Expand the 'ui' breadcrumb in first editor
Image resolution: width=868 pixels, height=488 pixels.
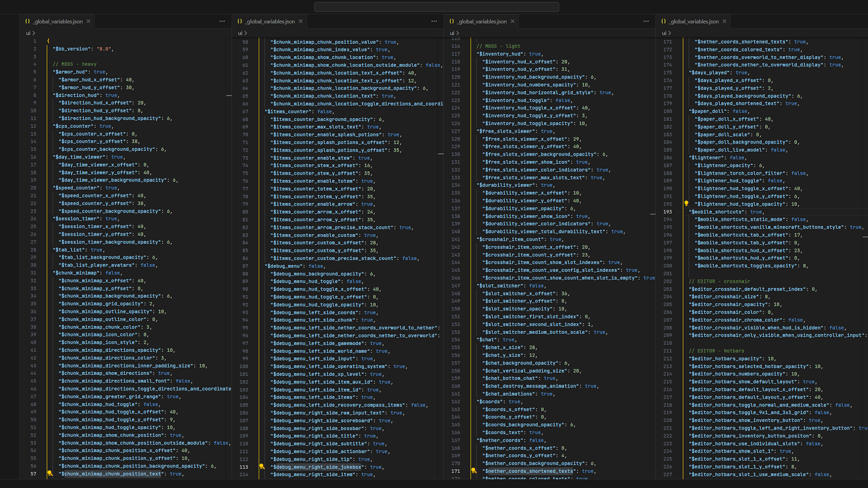[28, 33]
